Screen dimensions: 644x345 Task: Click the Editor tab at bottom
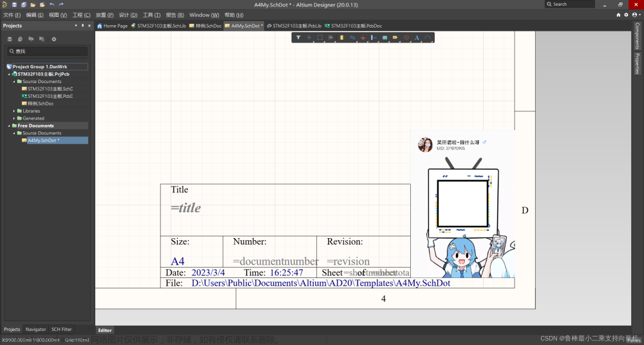pyautogui.click(x=105, y=330)
